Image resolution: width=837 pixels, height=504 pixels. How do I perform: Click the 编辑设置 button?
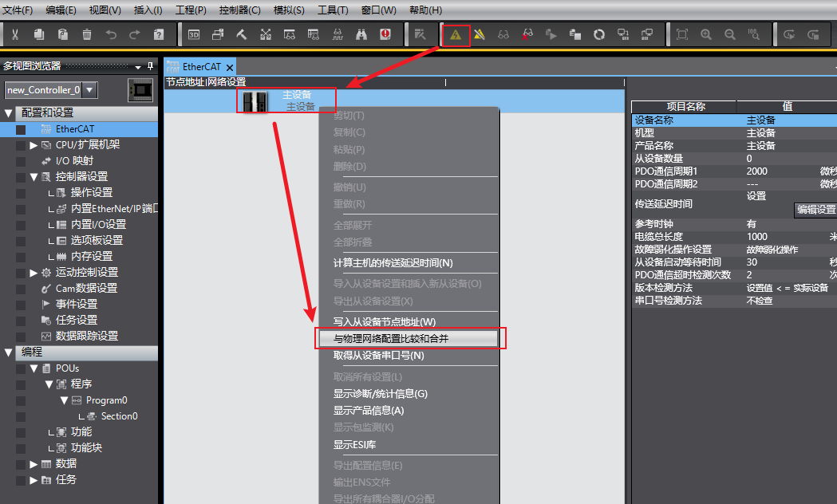pyautogui.click(x=815, y=210)
